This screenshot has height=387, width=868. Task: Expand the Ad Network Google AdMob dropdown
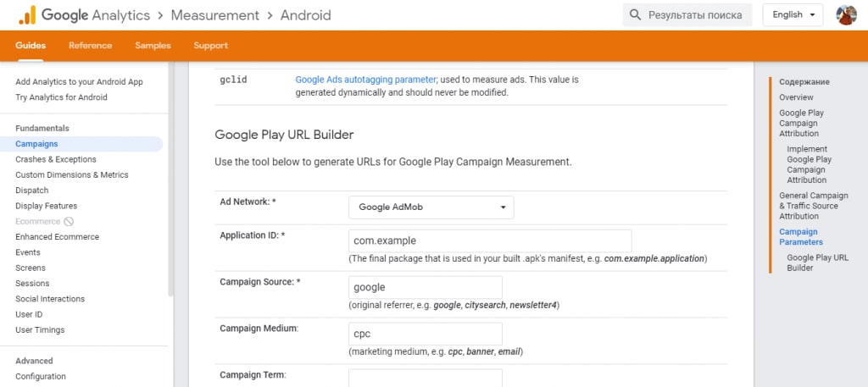pyautogui.click(x=431, y=207)
